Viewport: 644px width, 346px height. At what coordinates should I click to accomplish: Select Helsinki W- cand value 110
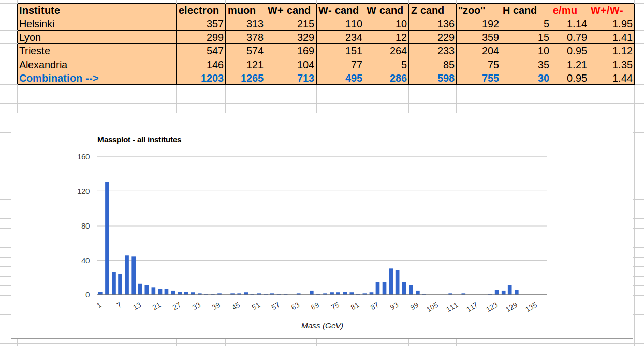(340, 24)
